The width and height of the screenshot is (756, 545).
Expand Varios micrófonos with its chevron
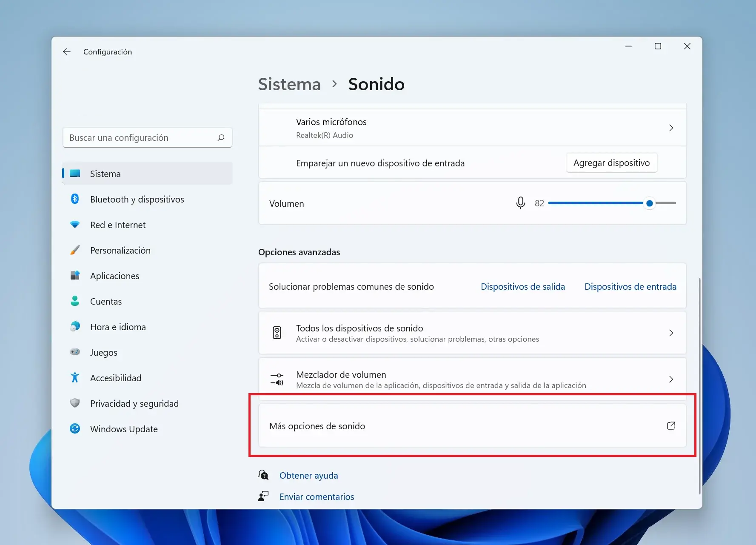[x=671, y=128]
